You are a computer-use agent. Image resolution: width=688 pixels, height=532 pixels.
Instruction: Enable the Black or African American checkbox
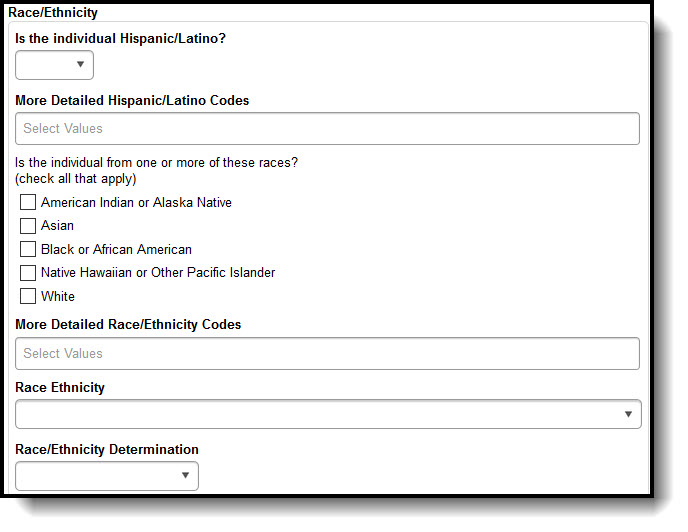(28, 250)
